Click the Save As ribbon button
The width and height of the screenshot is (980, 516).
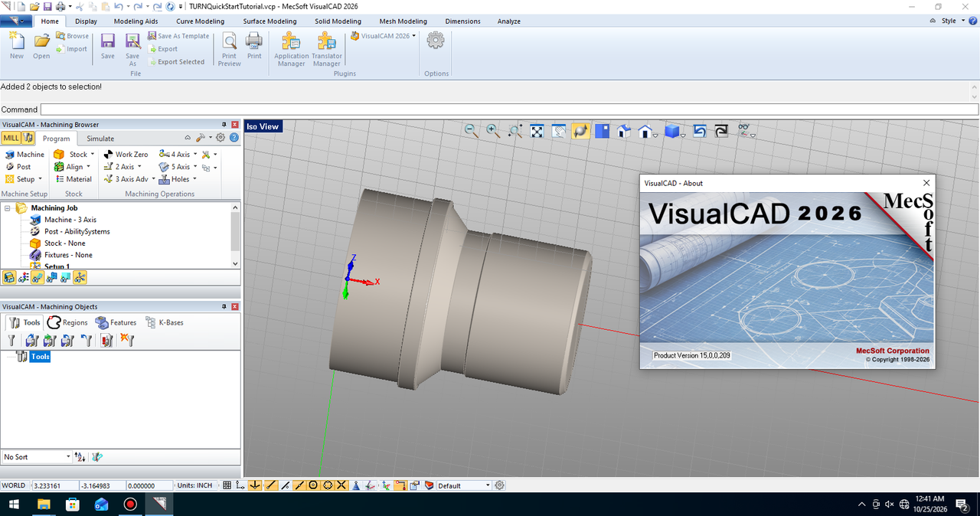pos(132,50)
